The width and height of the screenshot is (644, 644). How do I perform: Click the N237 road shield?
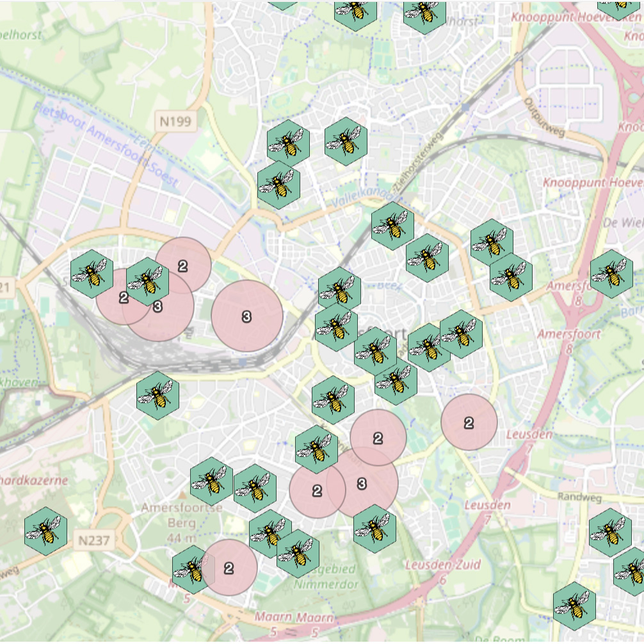(x=94, y=540)
